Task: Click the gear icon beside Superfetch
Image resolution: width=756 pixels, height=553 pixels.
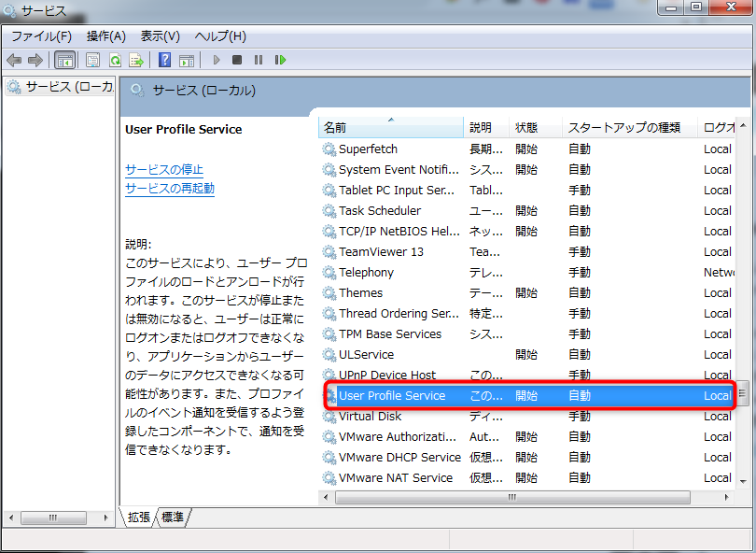Action: point(329,149)
